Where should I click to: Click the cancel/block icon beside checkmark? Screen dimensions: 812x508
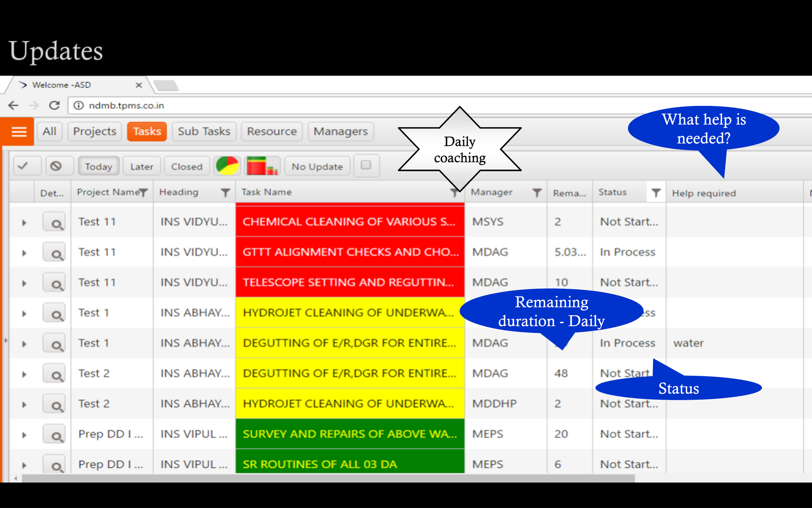[x=60, y=166]
